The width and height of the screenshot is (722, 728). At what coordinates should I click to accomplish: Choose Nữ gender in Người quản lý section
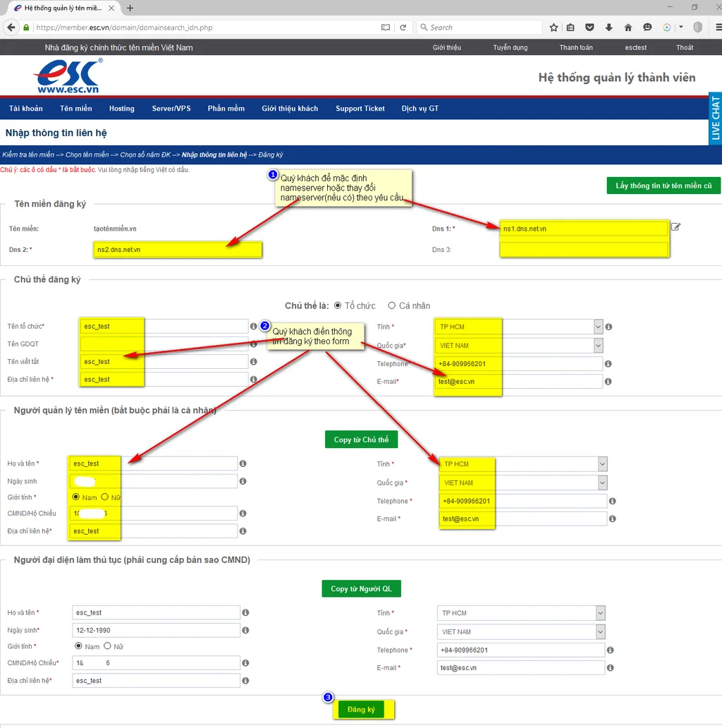point(105,497)
